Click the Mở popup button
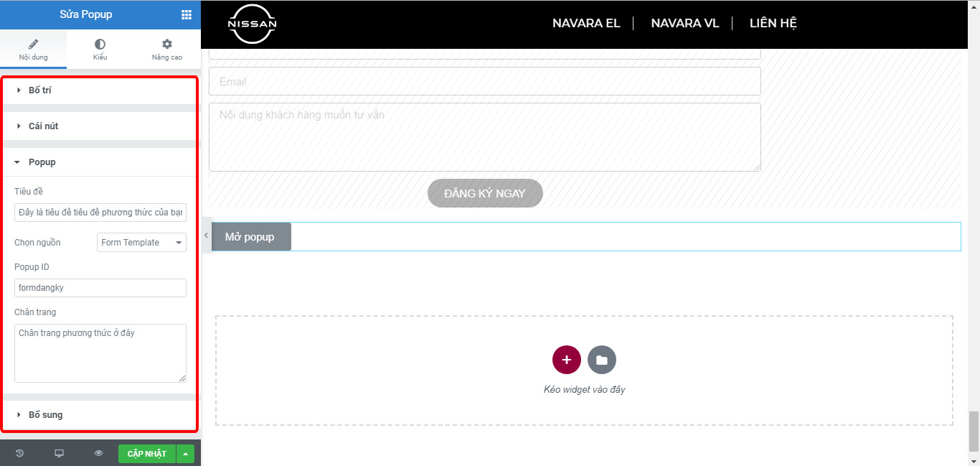This screenshot has height=466, width=980. (x=250, y=237)
